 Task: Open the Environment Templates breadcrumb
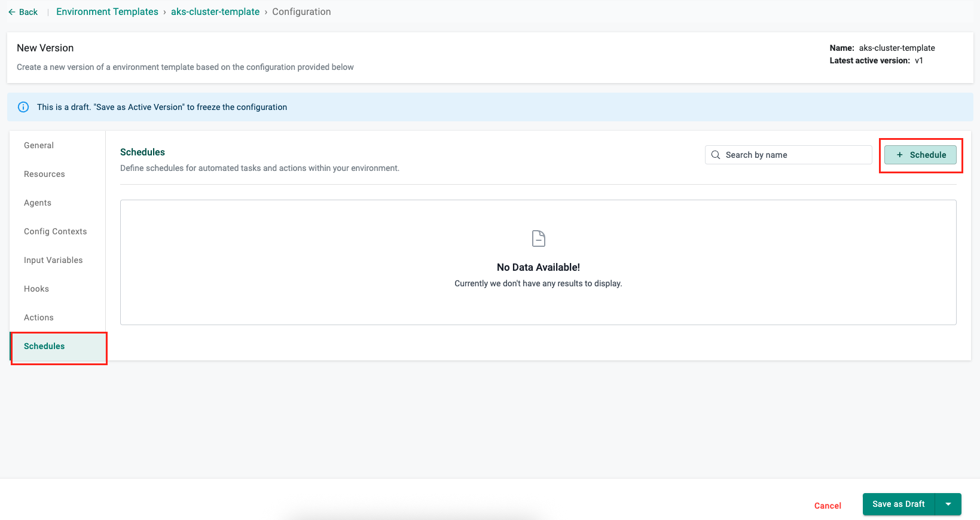pyautogui.click(x=107, y=12)
